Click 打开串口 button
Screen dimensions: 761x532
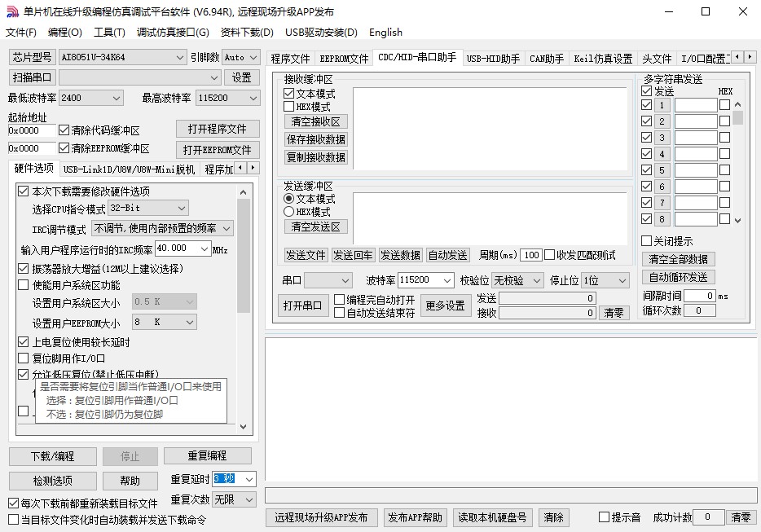click(303, 306)
